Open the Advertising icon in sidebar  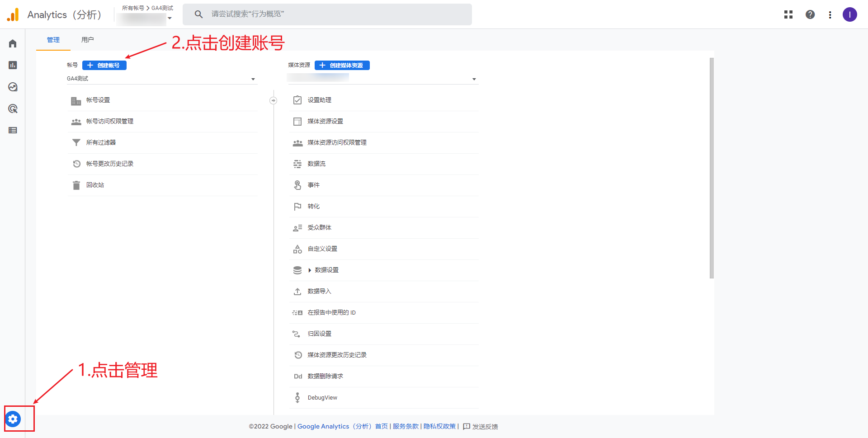tap(13, 108)
